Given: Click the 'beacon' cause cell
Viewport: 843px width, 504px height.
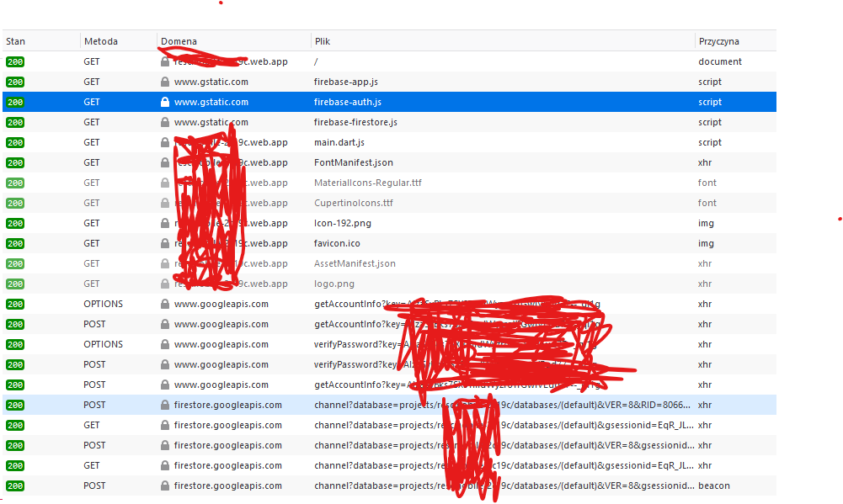Looking at the screenshot, I should 714,485.
